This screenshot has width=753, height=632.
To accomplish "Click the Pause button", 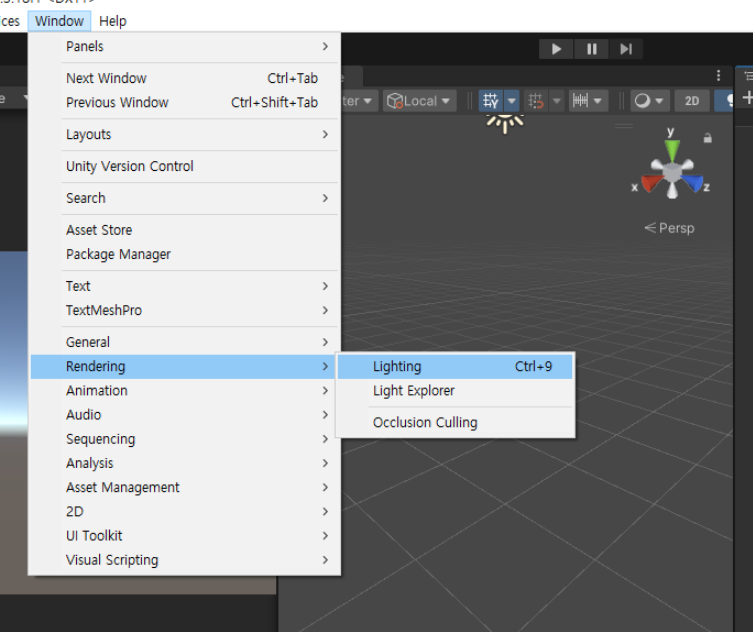I will tap(592, 49).
